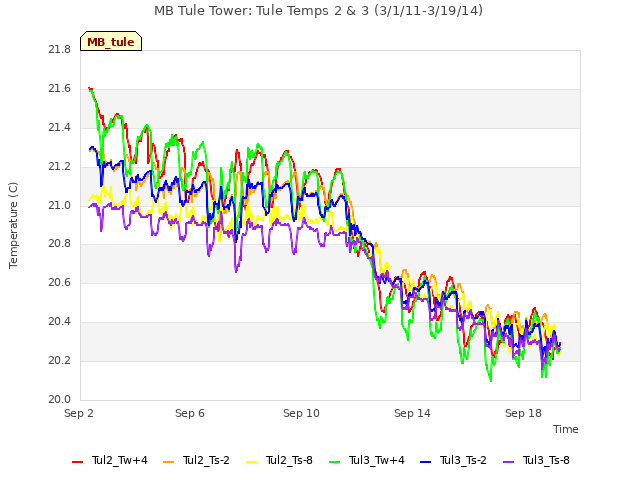
Task: Click the 20.8 y-axis tick label
Action: [60, 244]
